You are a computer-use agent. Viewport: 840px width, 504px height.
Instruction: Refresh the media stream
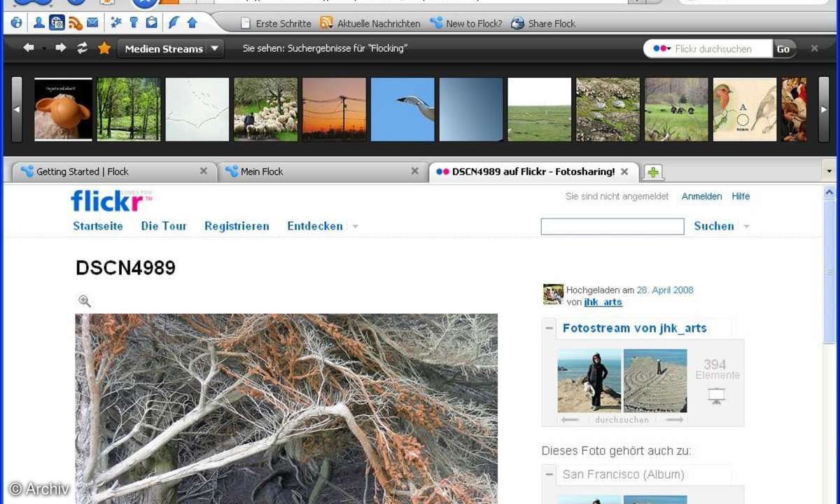coord(82,48)
